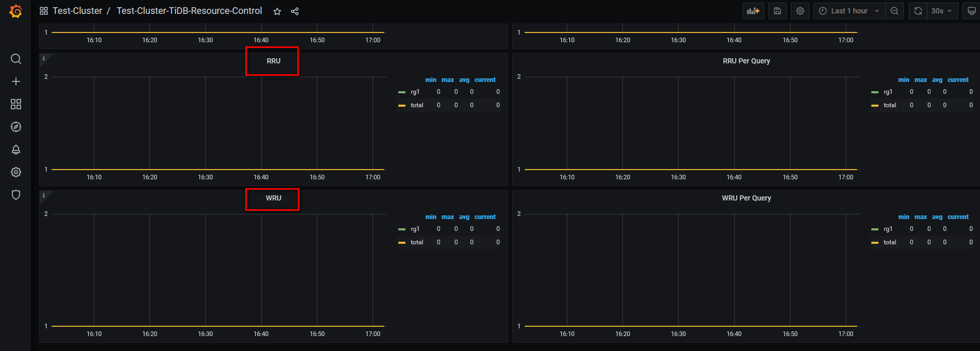Click the 17:00 tick on WRU Per Query axis
980x351 pixels.
click(x=846, y=334)
